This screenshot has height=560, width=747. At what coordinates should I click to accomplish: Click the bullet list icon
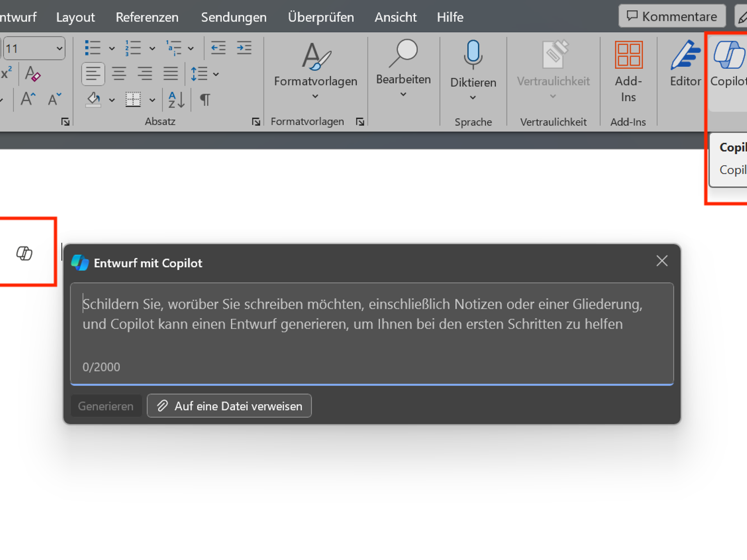point(93,48)
